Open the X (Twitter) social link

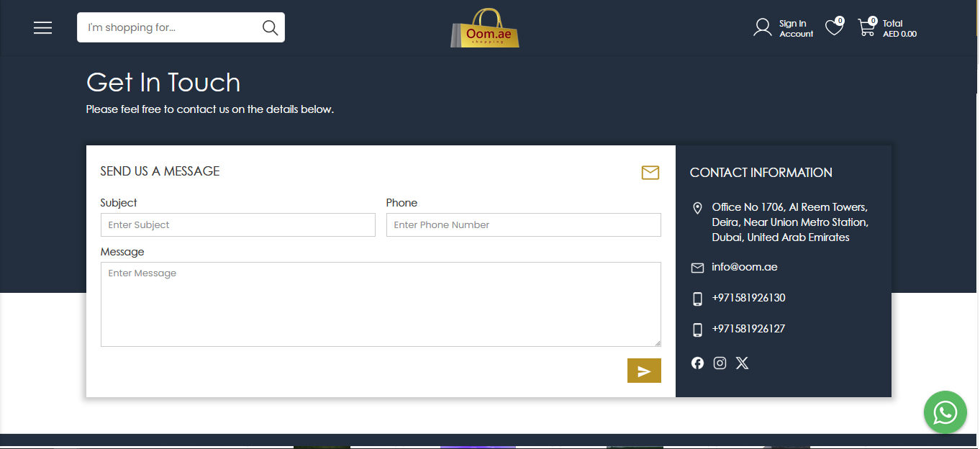(x=742, y=363)
